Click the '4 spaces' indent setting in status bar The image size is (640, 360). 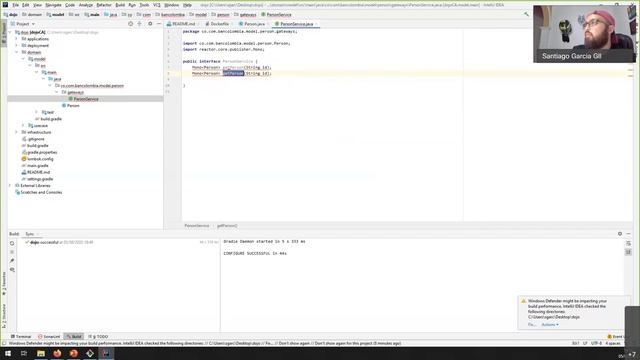tap(613, 343)
